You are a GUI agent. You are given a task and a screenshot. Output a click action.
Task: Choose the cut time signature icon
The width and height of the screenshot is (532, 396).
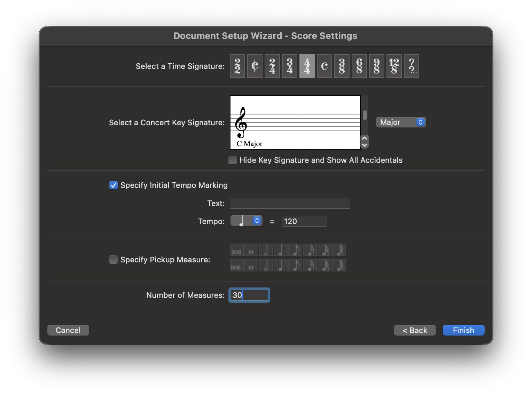255,66
